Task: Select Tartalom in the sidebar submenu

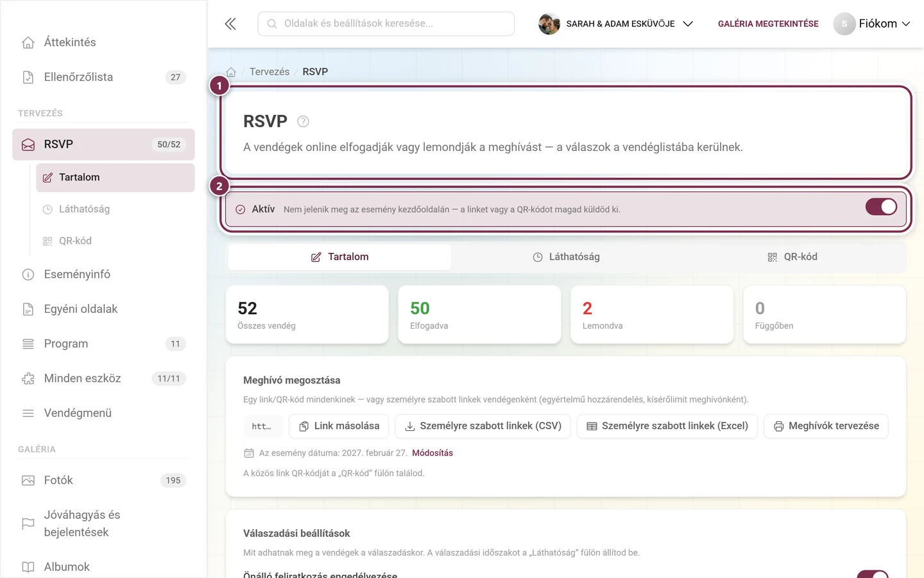Action: pyautogui.click(x=116, y=178)
